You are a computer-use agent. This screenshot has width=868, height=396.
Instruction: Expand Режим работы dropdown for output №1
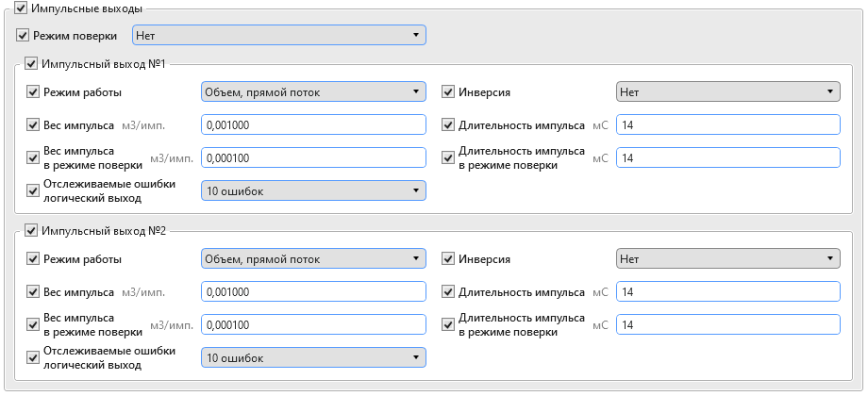[313, 91]
